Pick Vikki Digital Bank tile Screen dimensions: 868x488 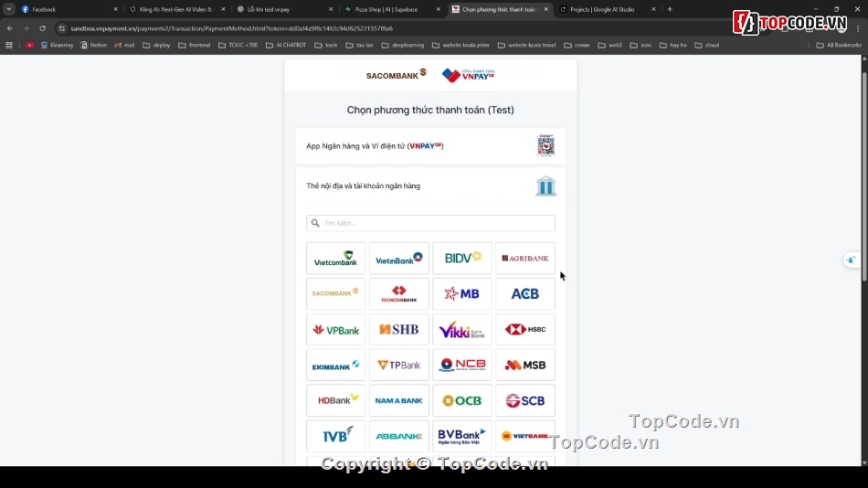pyautogui.click(x=462, y=330)
